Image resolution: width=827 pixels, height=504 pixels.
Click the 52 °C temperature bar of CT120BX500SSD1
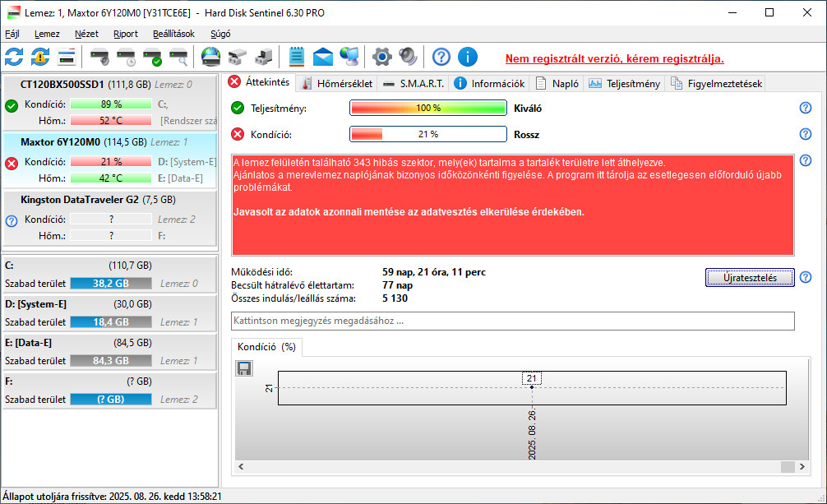point(111,120)
